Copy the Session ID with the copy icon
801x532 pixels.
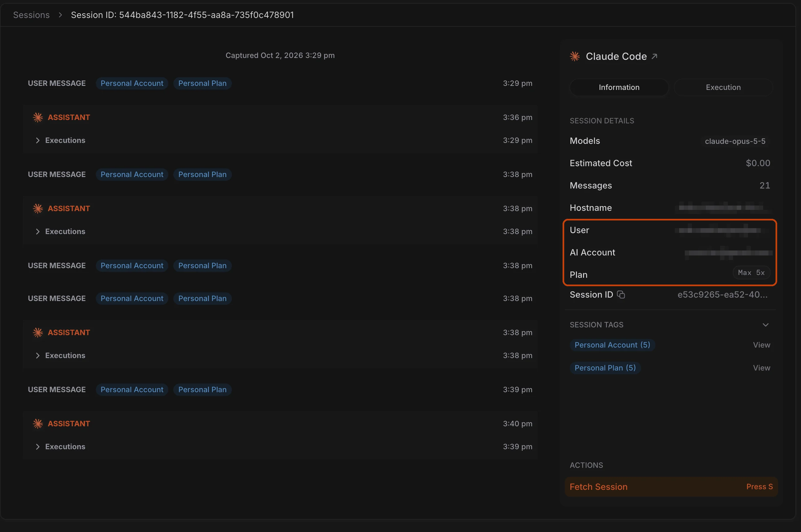[621, 295]
